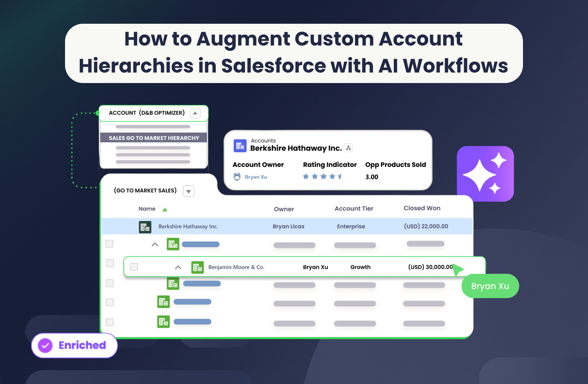This screenshot has width=588, height=384.
Task: Open the (Go To Market Sales) dropdown arrow
Action: (x=189, y=191)
